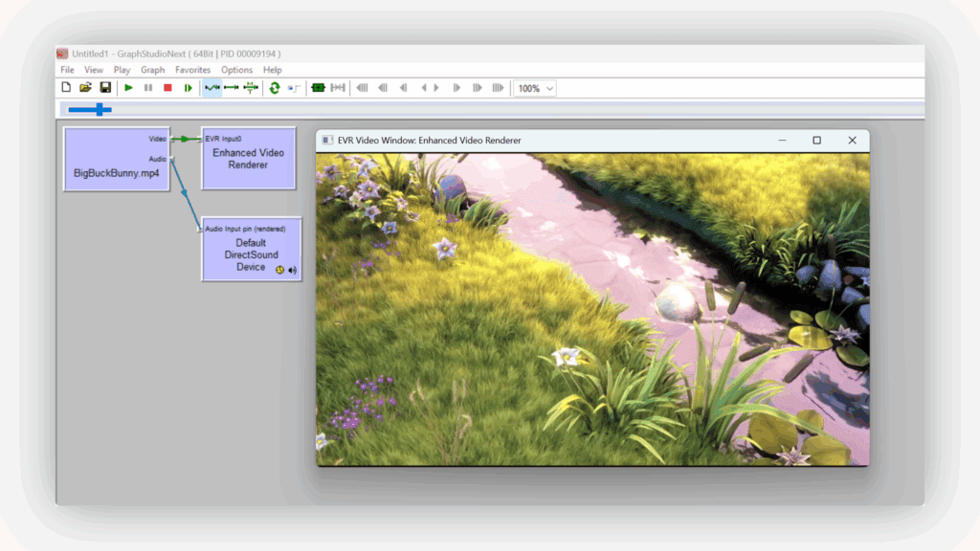This screenshot has width=980, height=551.
Task: Save the current filter graph
Action: (x=106, y=87)
